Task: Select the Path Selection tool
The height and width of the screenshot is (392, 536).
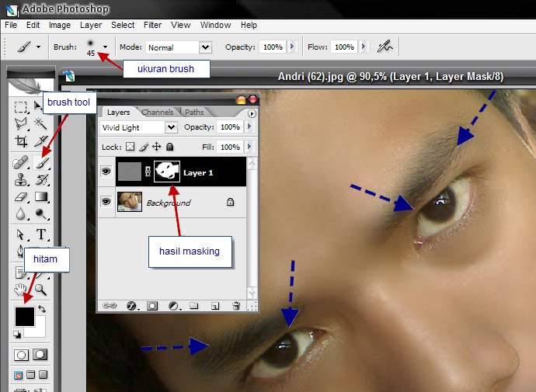Action: [x=20, y=234]
